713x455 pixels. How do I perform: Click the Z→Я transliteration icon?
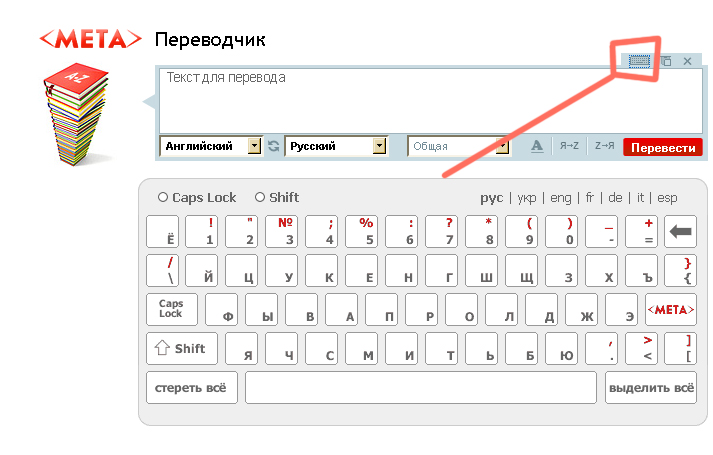[x=604, y=145]
